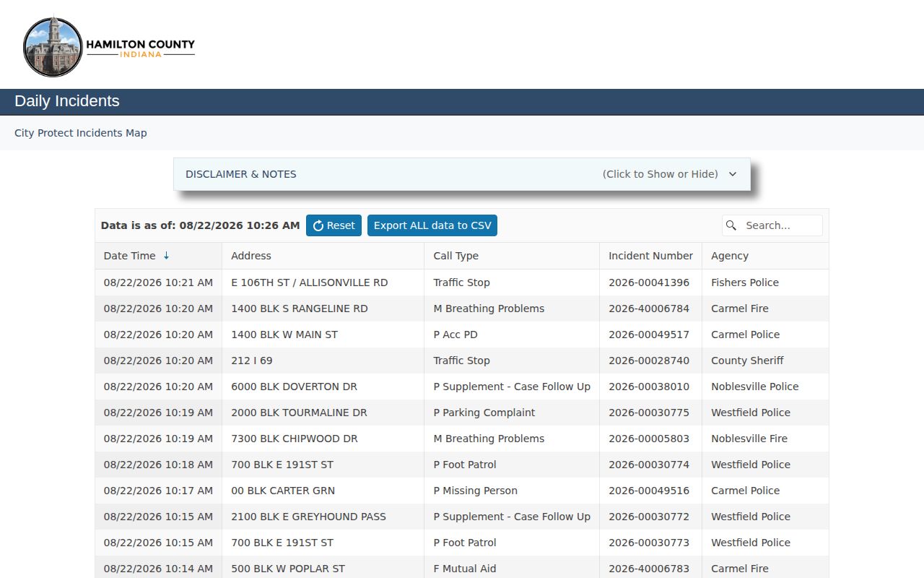Sort by Agency column header

coord(765,256)
